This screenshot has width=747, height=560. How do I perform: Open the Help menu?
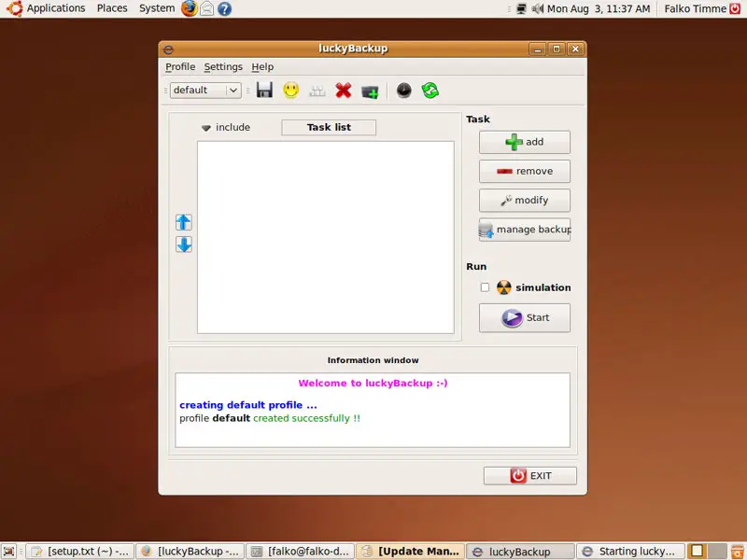[262, 66]
